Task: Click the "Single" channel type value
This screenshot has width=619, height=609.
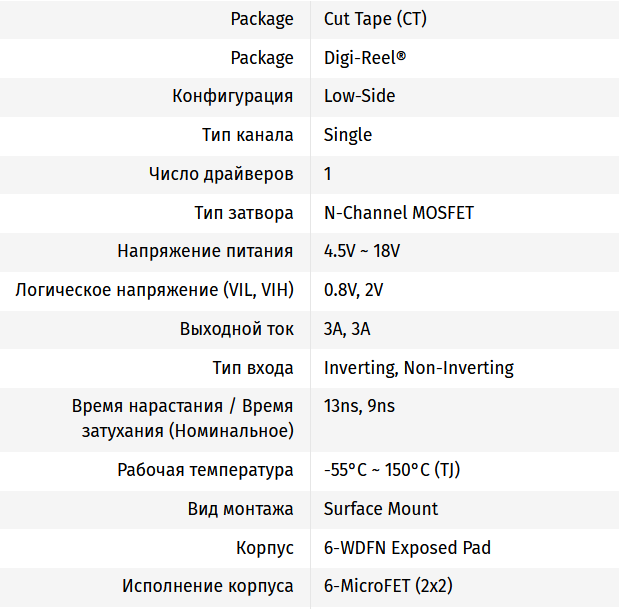Action: point(348,135)
